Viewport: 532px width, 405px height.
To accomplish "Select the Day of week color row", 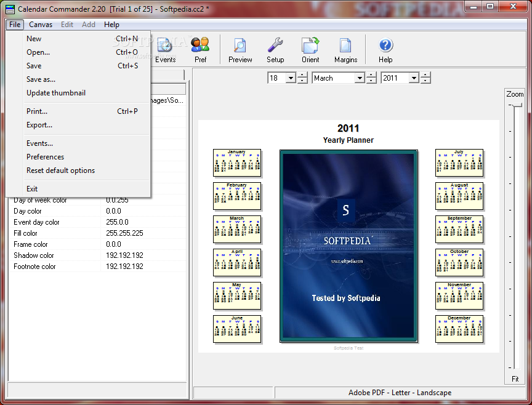I will 97,200.
